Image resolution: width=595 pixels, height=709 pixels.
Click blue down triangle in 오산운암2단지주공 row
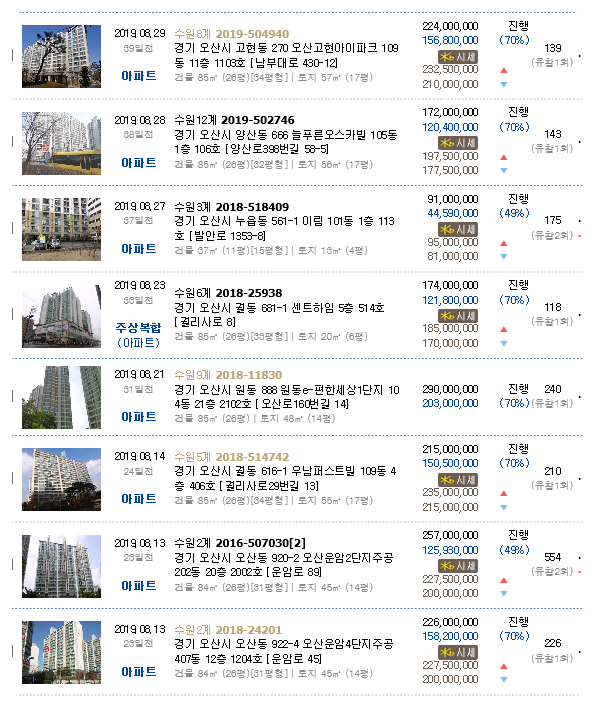click(x=504, y=593)
